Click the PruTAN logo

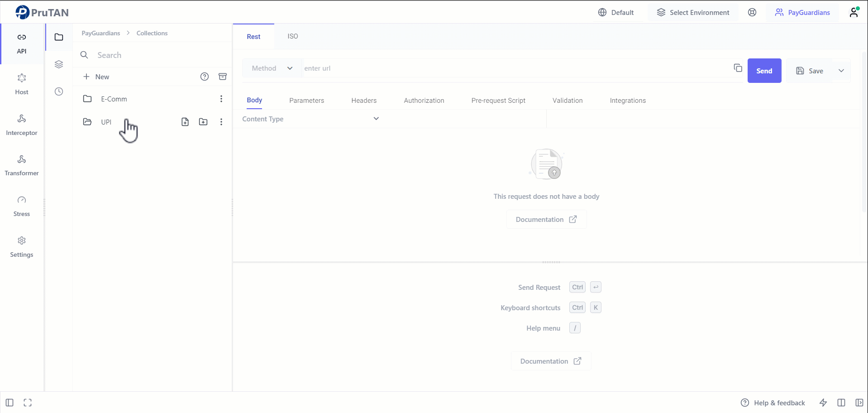[x=42, y=12]
